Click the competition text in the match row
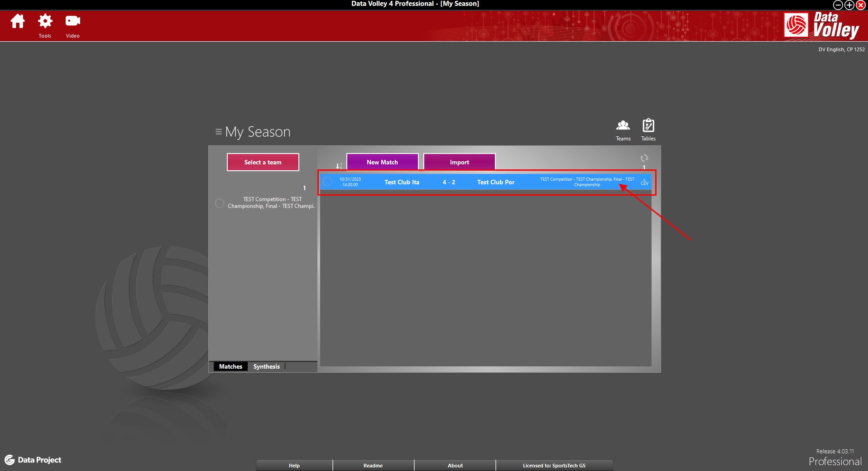 [587, 182]
